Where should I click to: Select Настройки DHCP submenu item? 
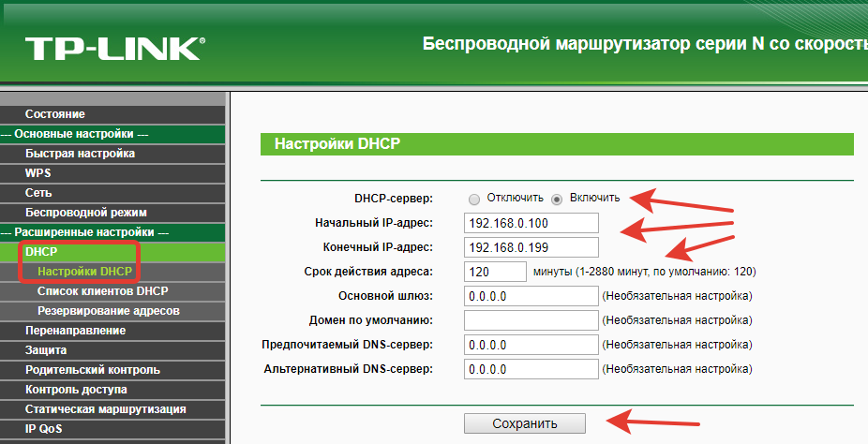[84, 272]
